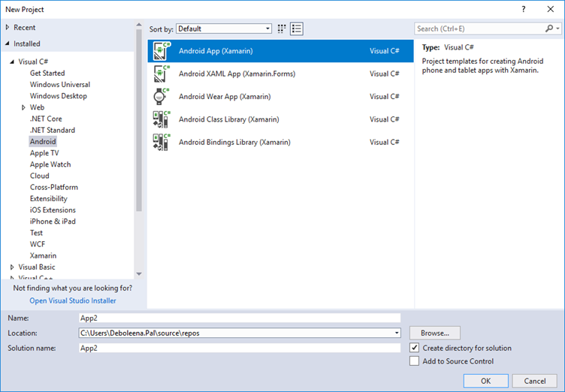Open the Sort by dropdown
The image size is (565, 392).
[x=223, y=29]
